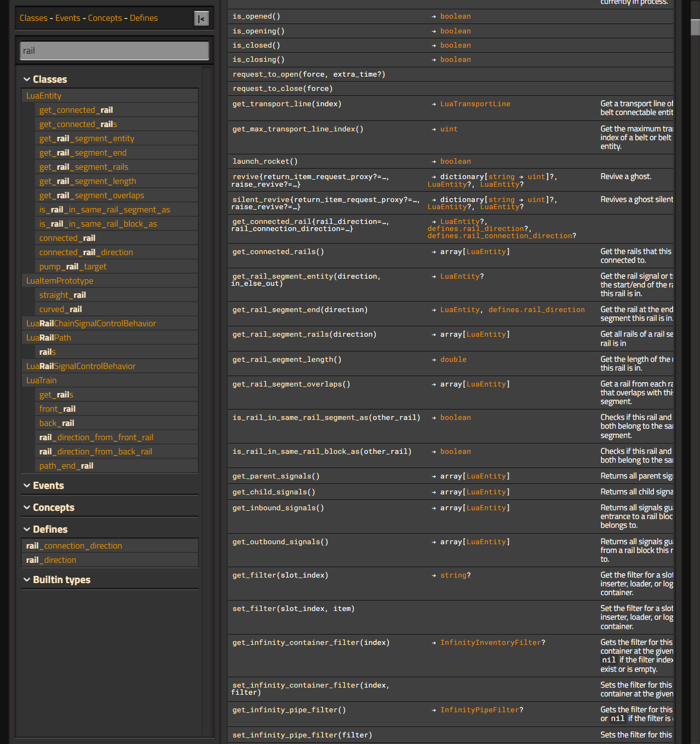Select LuaRailSignalControlBehavior class
The image size is (700, 744).
[81, 366]
